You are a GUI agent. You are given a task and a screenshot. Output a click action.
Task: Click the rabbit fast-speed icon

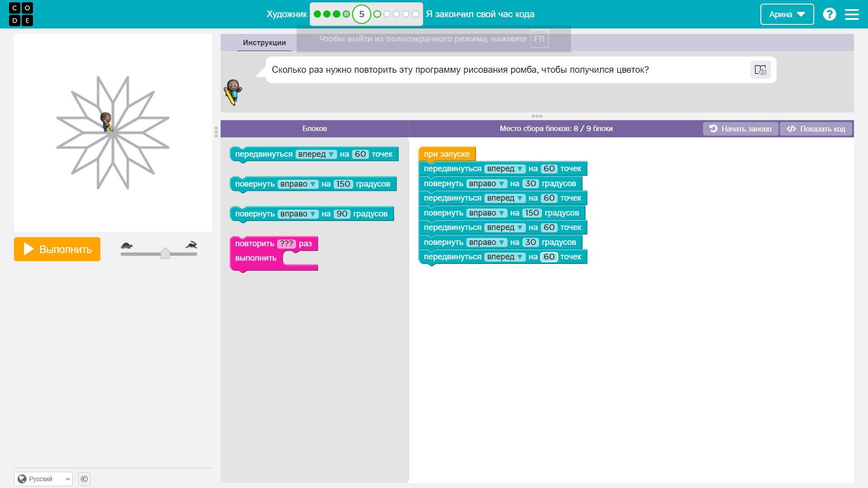click(x=191, y=245)
